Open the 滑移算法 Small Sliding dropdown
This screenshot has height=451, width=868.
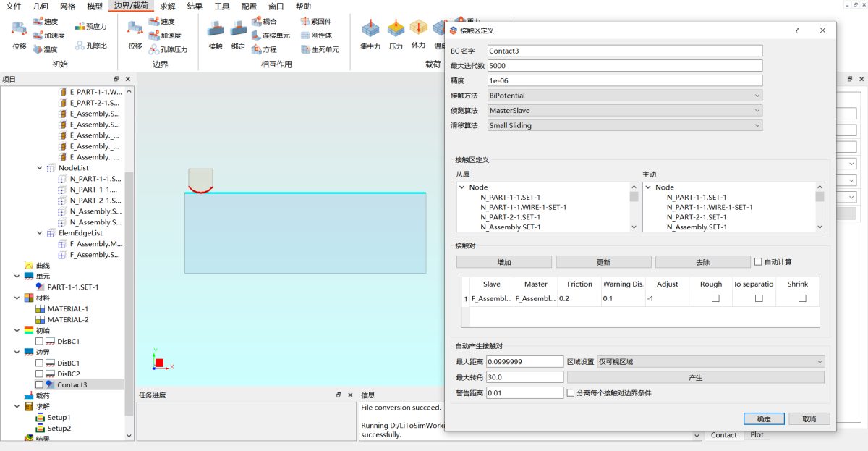[x=625, y=126]
